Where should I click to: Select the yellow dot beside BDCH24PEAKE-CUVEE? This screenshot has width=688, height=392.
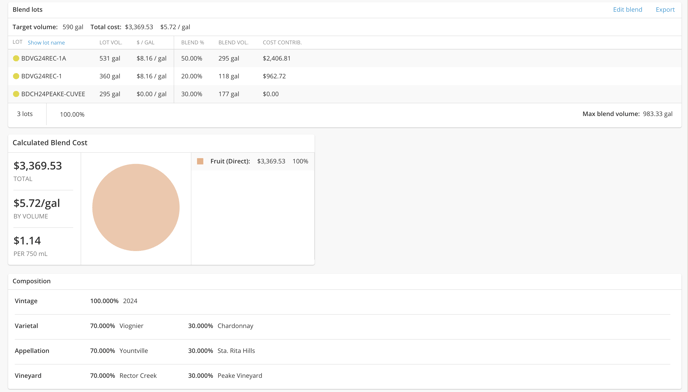(16, 94)
